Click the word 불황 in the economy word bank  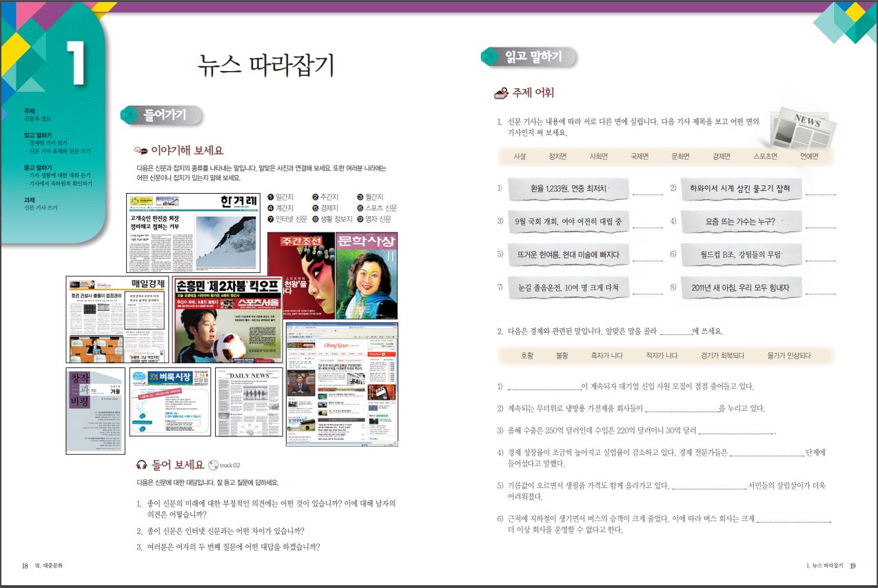pos(562,356)
